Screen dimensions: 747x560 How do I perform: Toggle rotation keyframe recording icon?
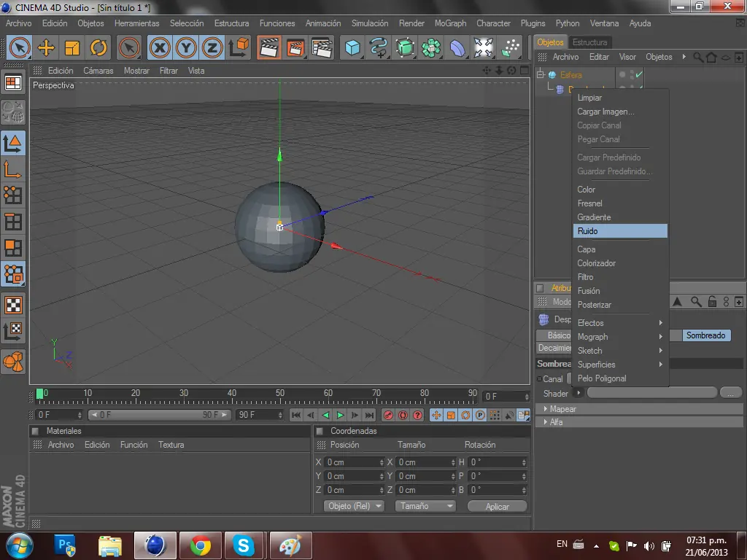(x=465, y=415)
